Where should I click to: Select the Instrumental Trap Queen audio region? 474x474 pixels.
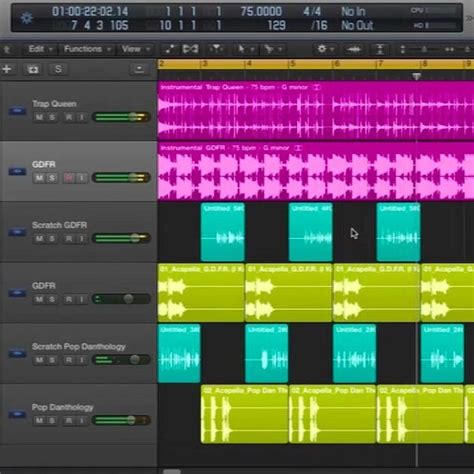316,110
